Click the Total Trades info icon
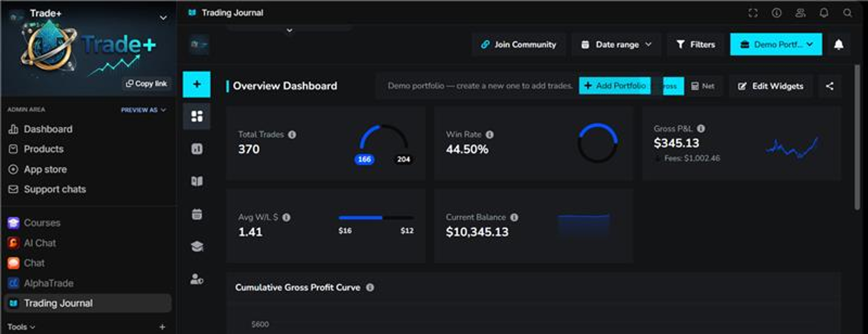 click(x=292, y=134)
